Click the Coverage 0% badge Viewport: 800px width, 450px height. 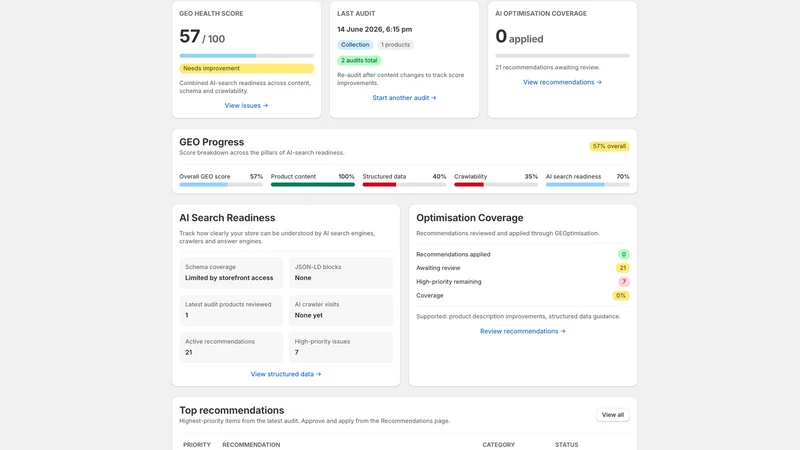click(x=620, y=295)
